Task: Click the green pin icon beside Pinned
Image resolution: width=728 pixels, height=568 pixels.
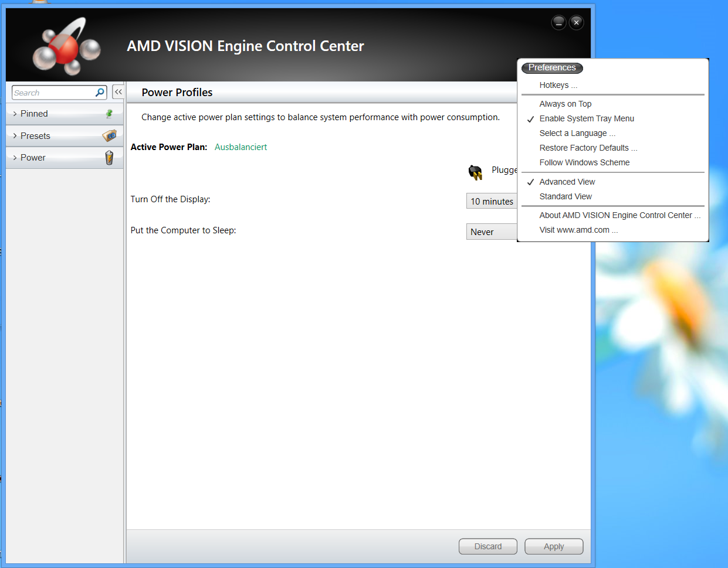Action: 109,114
